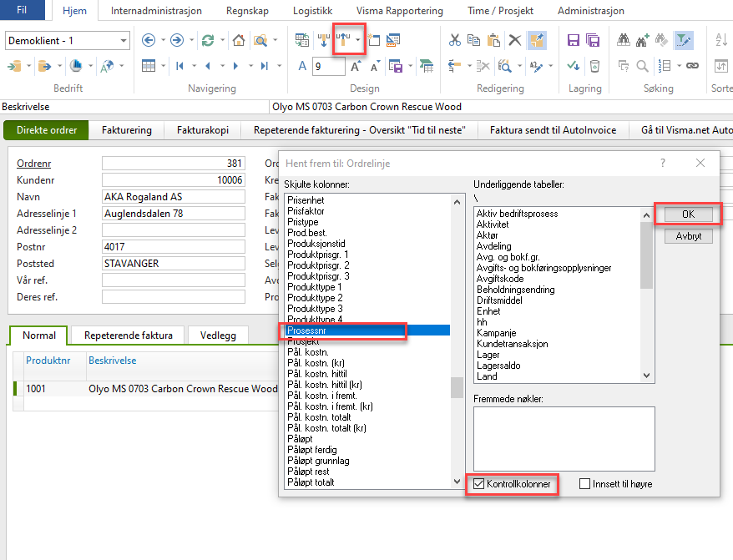Empty the recycle bin icon in Lagring
This screenshot has width=733, height=560.
[x=594, y=66]
